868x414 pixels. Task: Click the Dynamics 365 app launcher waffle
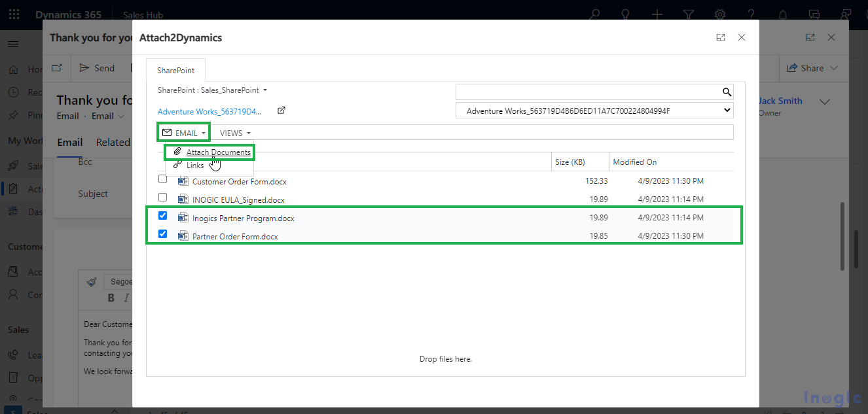click(14, 14)
